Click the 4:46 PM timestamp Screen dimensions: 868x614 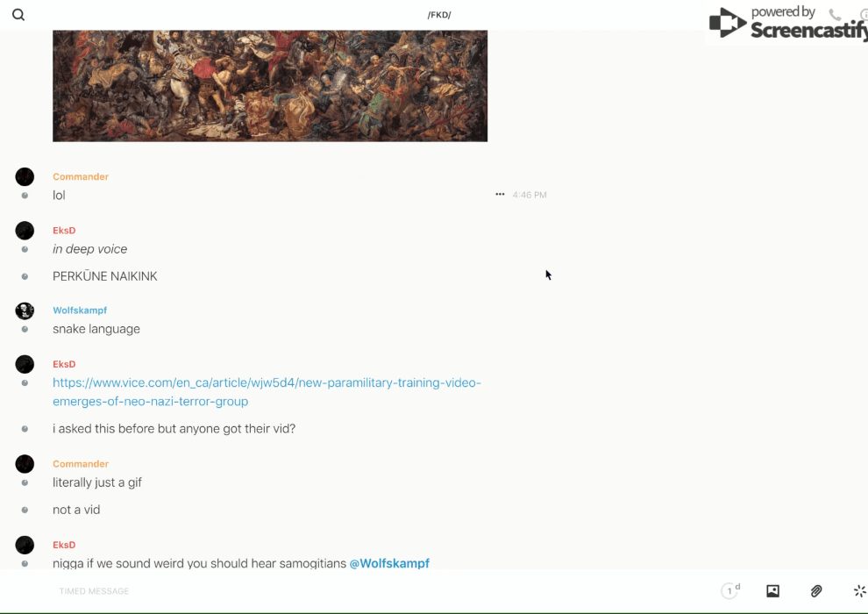click(530, 195)
